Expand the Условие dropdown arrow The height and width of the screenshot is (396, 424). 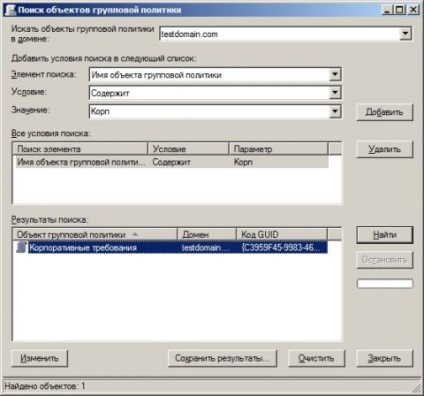point(335,93)
